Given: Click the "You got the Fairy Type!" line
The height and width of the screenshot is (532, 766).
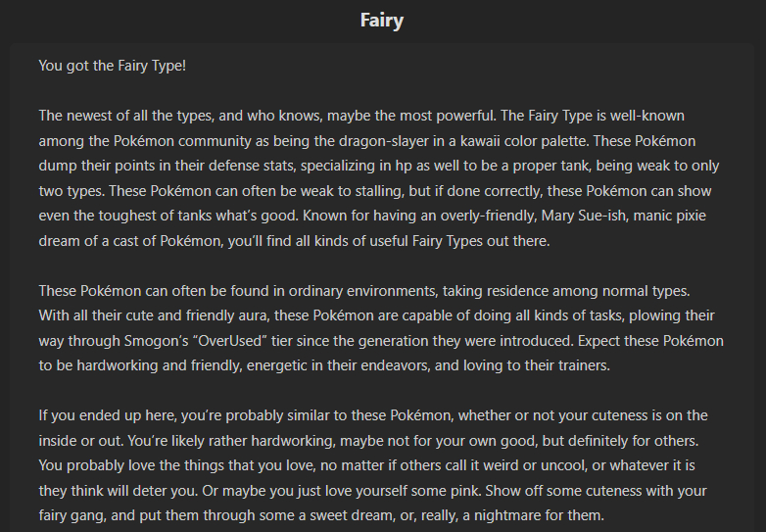Looking at the screenshot, I should 112,66.
